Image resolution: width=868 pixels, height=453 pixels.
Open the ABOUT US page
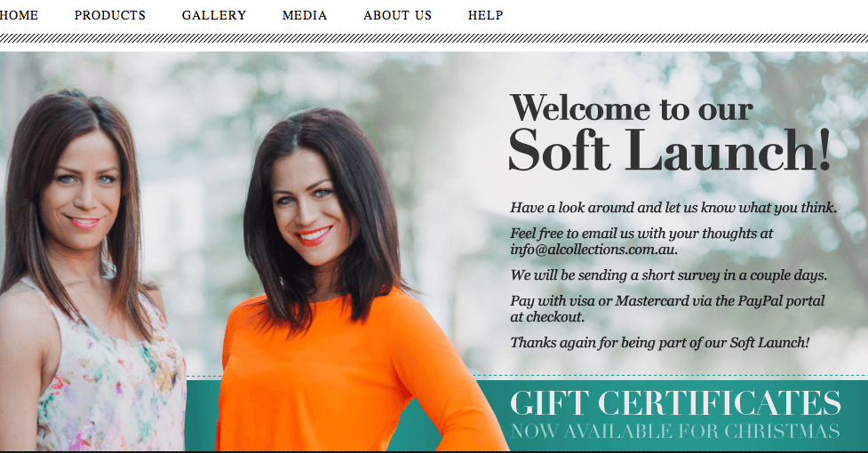coord(397,15)
